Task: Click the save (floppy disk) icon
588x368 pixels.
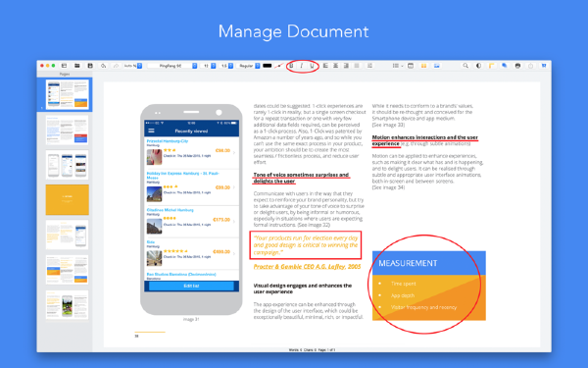Action: [90, 66]
